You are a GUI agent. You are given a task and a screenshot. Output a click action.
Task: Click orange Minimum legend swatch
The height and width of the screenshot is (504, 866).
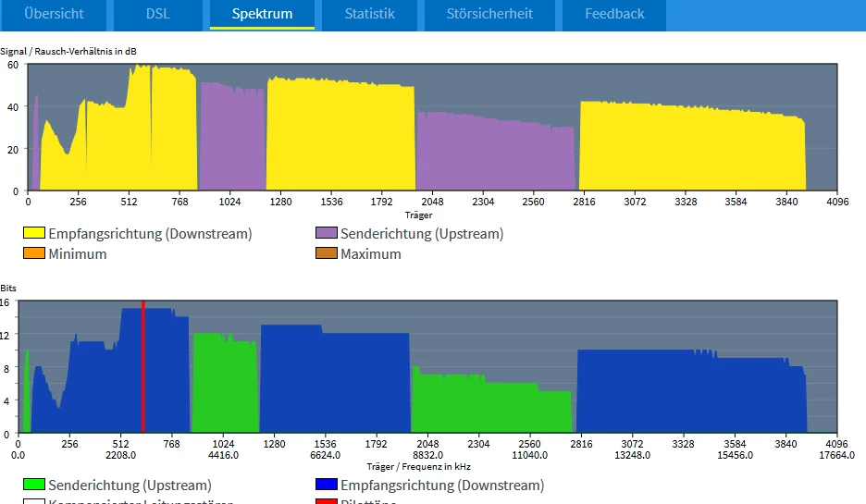pyautogui.click(x=33, y=253)
